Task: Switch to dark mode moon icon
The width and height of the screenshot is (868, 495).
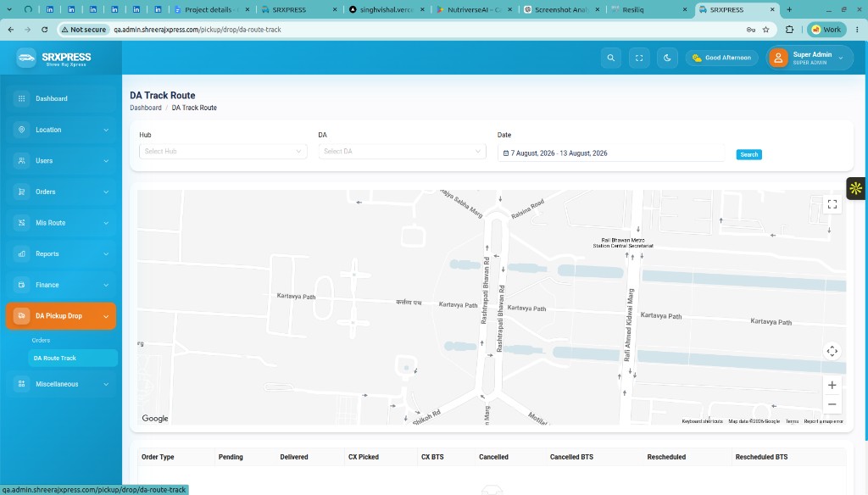Action: 667,58
